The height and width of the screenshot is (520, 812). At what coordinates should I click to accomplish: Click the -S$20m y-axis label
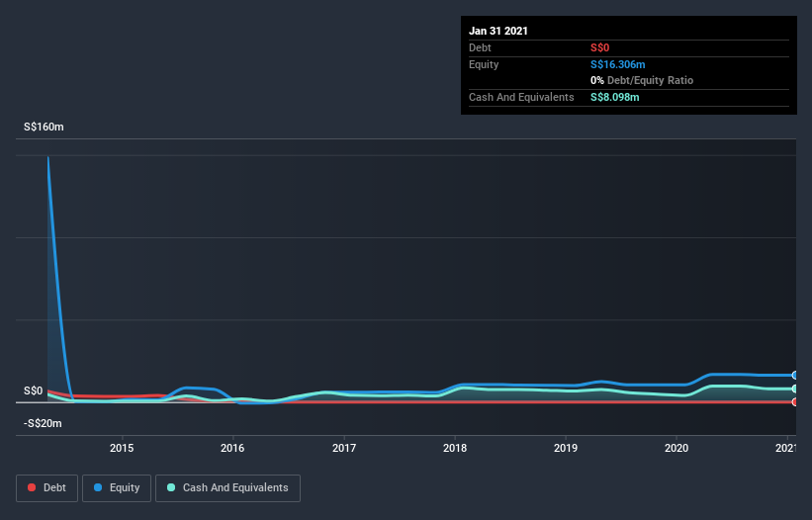[x=43, y=423]
